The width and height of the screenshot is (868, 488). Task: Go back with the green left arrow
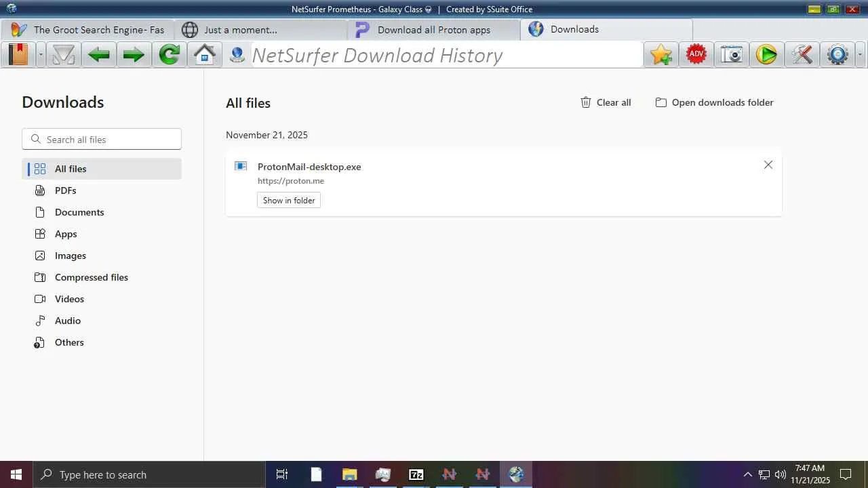(x=99, y=54)
